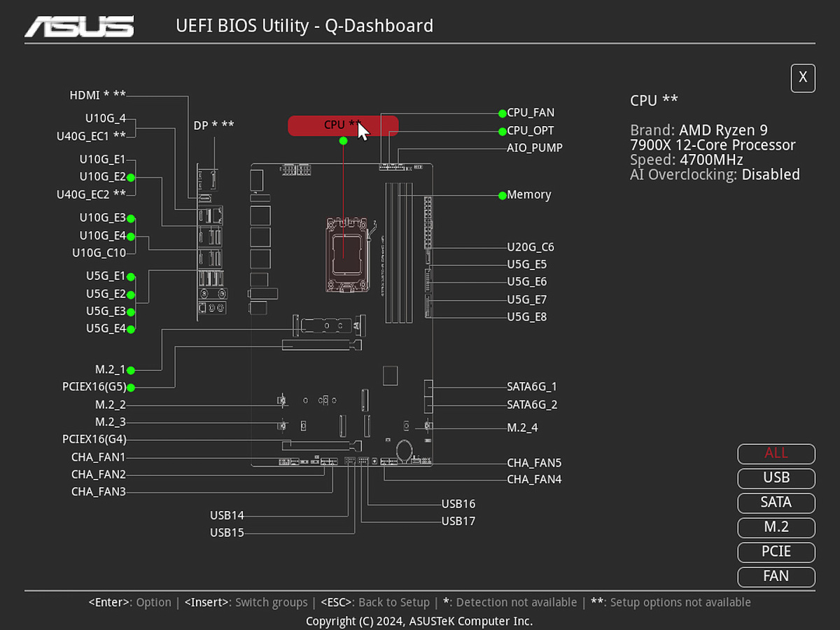Select the U5G_E4 port label
The width and height of the screenshot is (840, 630).
coord(106,329)
